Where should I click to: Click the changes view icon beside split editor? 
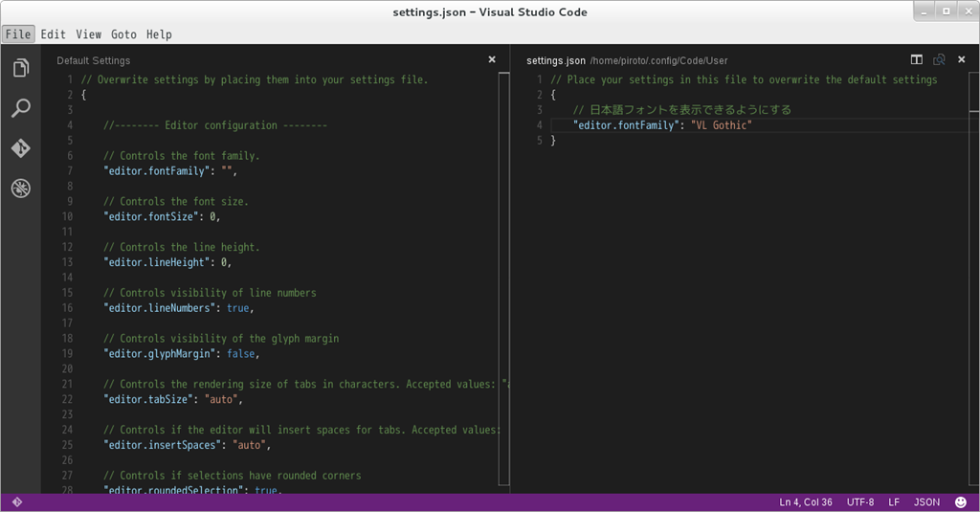pos(939,60)
